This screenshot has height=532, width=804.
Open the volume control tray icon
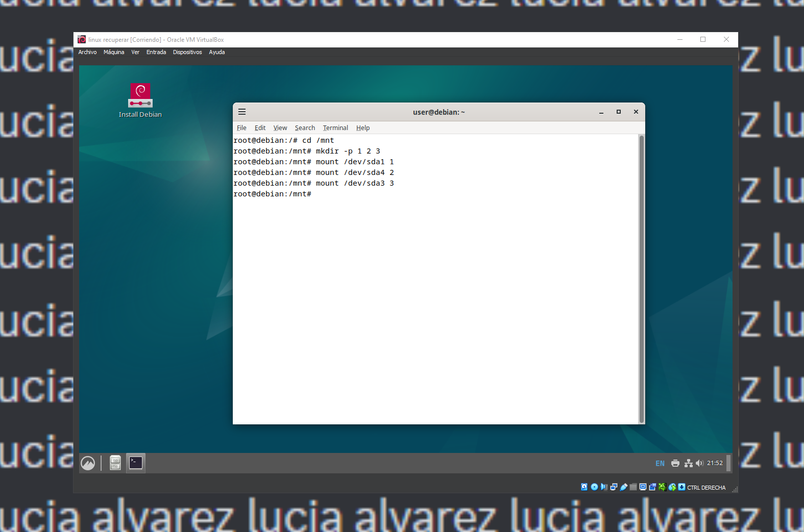pyautogui.click(x=699, y=463)
